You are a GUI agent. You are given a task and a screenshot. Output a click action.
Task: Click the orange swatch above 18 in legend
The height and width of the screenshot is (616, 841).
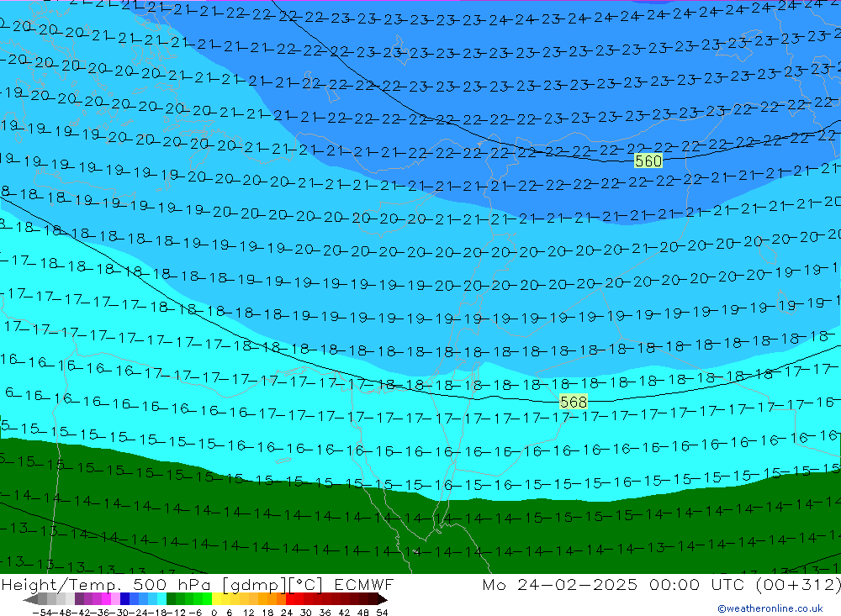[x=272, y=599]
